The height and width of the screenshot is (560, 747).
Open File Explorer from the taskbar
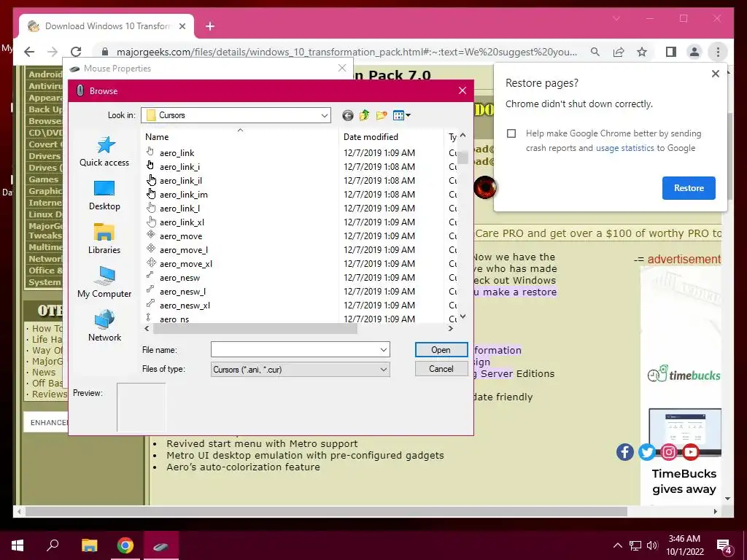89,545
